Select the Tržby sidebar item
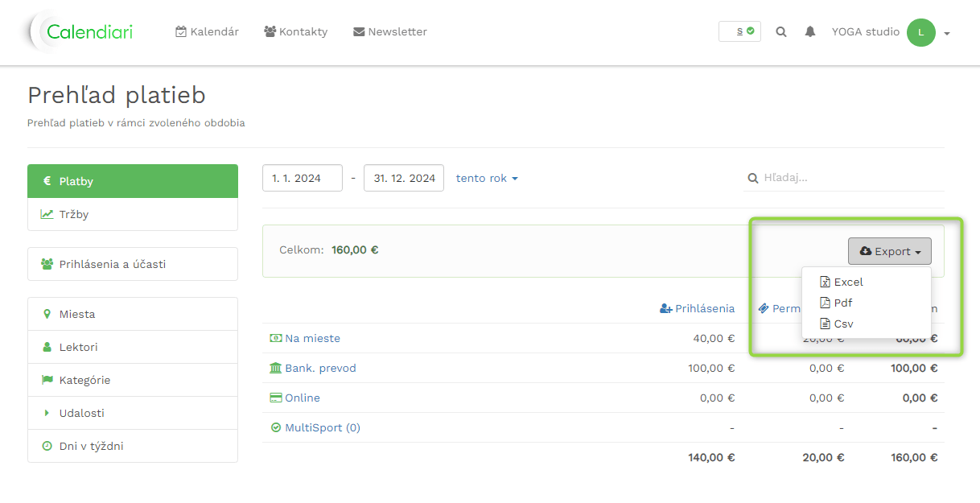Screen dimensions: 980x503 133,214
